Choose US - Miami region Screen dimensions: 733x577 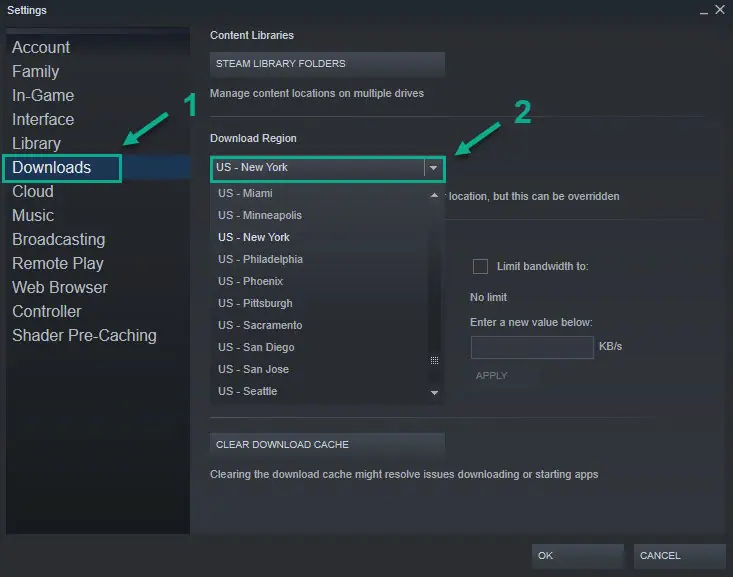[320, 193]
